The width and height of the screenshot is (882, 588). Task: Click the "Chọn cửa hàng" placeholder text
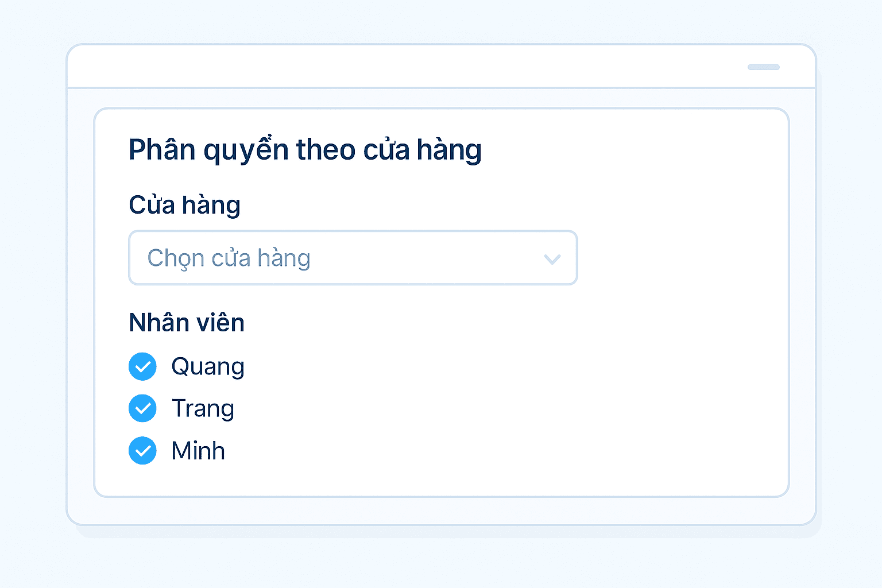click(x=229, y=258)
